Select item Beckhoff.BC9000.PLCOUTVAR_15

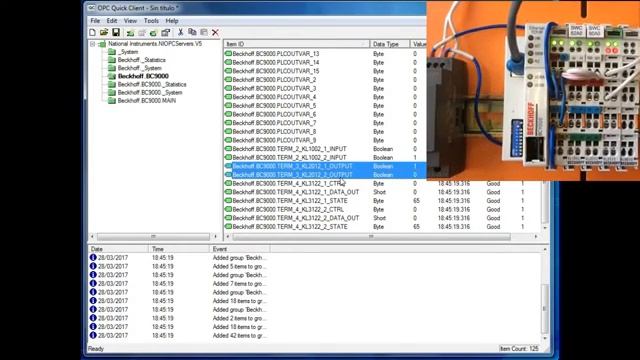276,71
